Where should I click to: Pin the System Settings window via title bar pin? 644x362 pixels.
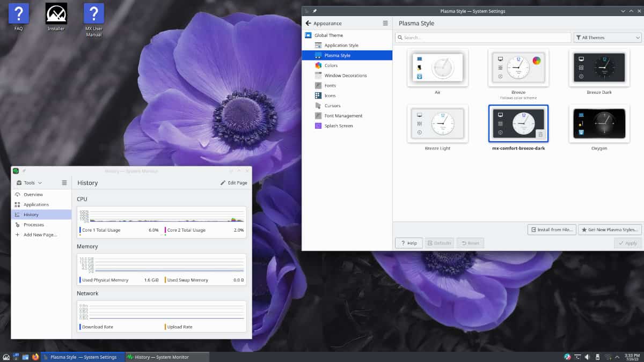(314, 11)
